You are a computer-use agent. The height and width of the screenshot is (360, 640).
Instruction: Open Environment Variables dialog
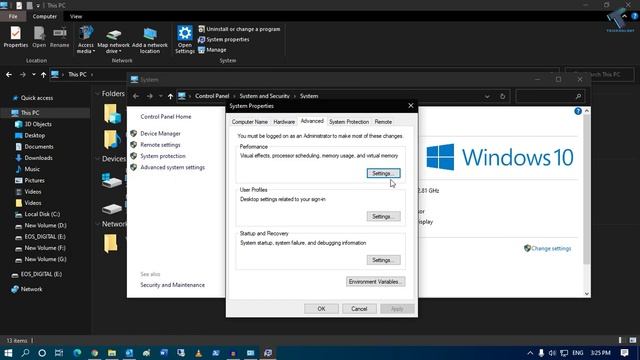point(376,282)
